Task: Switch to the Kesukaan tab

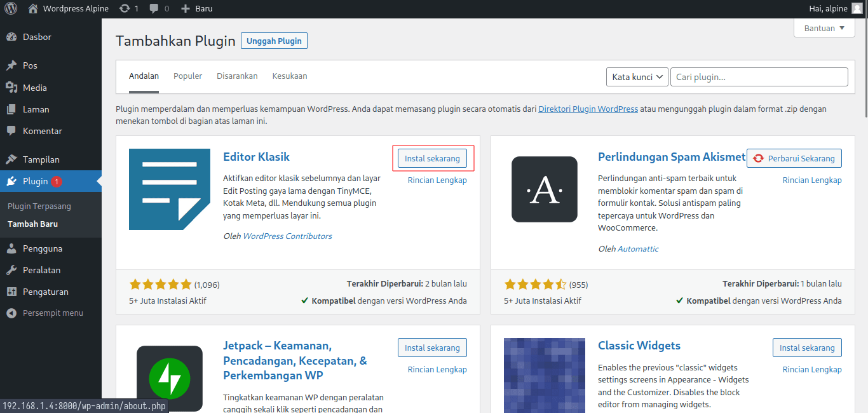Action: 290,76
